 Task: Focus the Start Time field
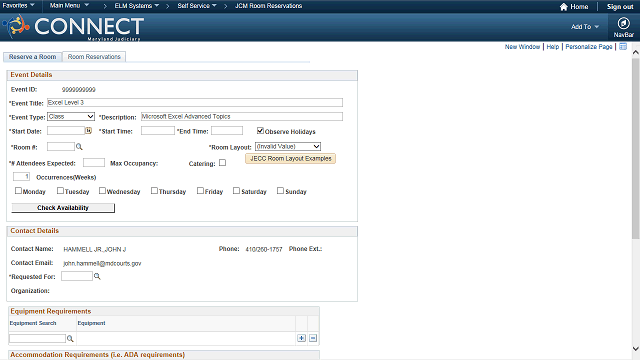point(158,131)
